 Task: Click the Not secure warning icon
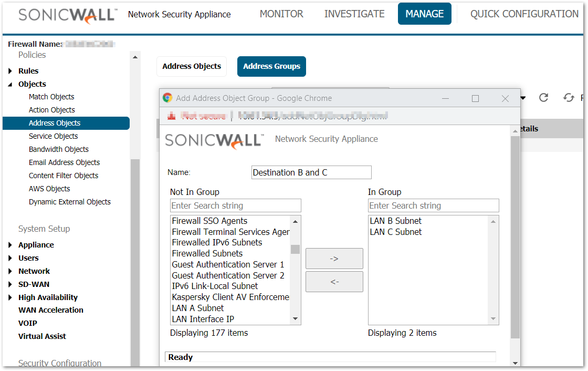point(171,116)
